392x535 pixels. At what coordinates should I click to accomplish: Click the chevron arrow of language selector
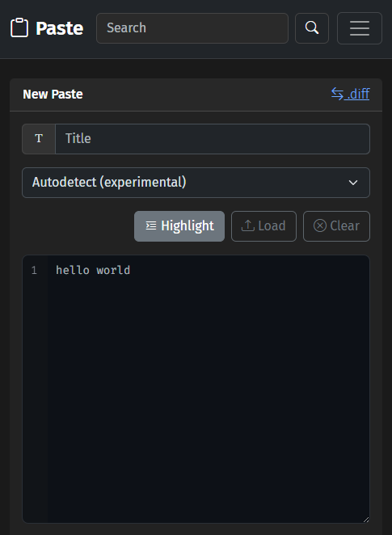coord(353,183)
